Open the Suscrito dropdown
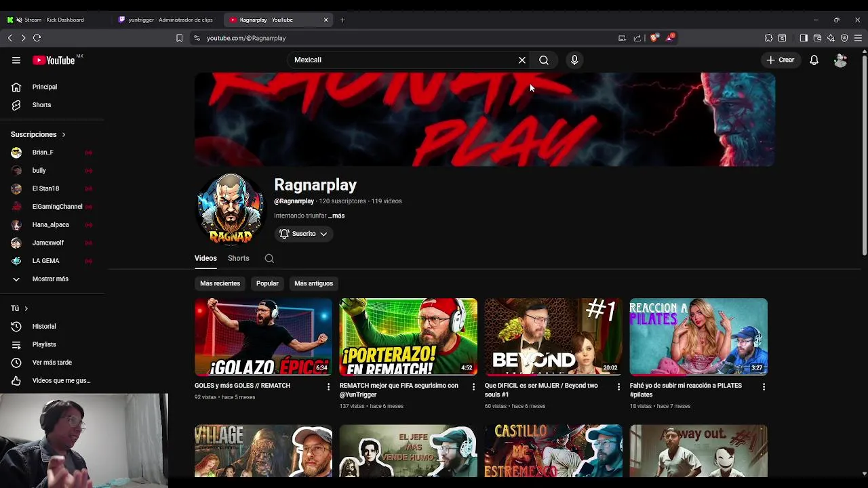This screenshot has width=868, height=488. click(x=304, y=234)
